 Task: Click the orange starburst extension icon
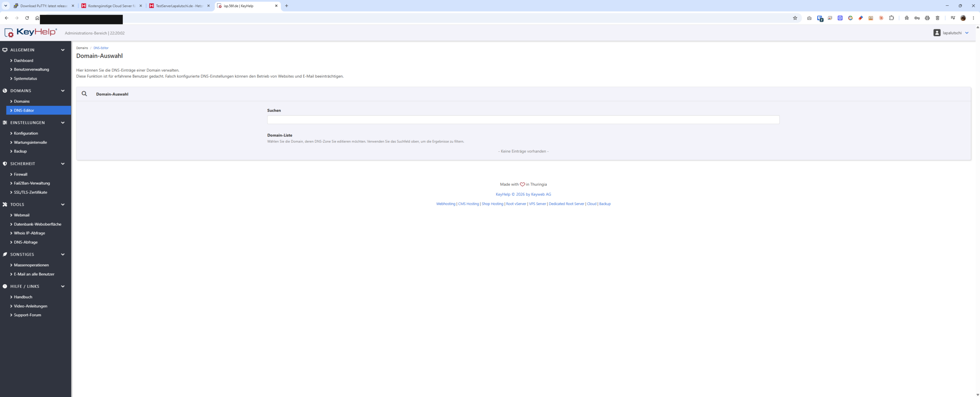[881, 18]
